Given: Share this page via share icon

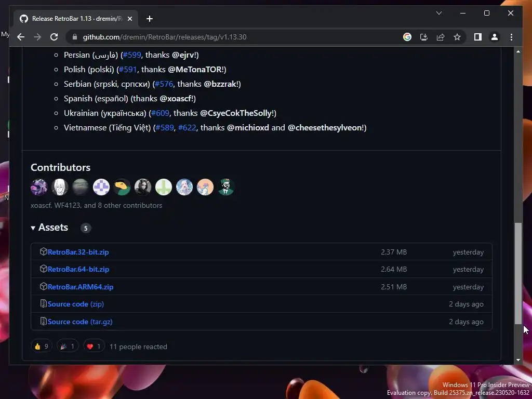Looking at the screenshot, I should pos(441,37).
